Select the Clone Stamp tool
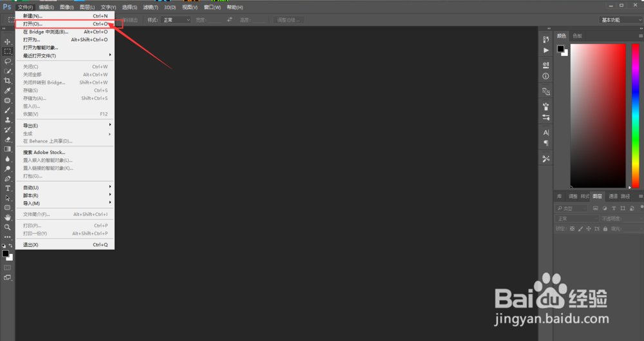 [x=7, y=120]
